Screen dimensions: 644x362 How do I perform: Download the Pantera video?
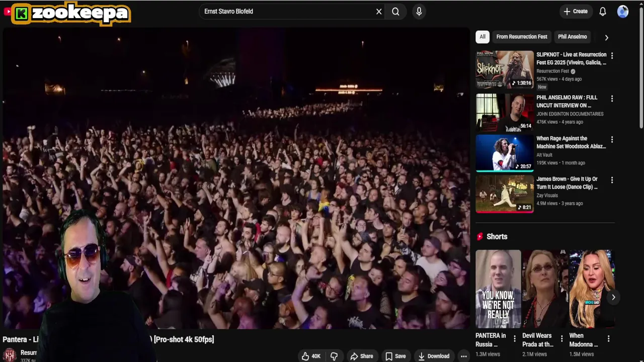pos(434,356)
